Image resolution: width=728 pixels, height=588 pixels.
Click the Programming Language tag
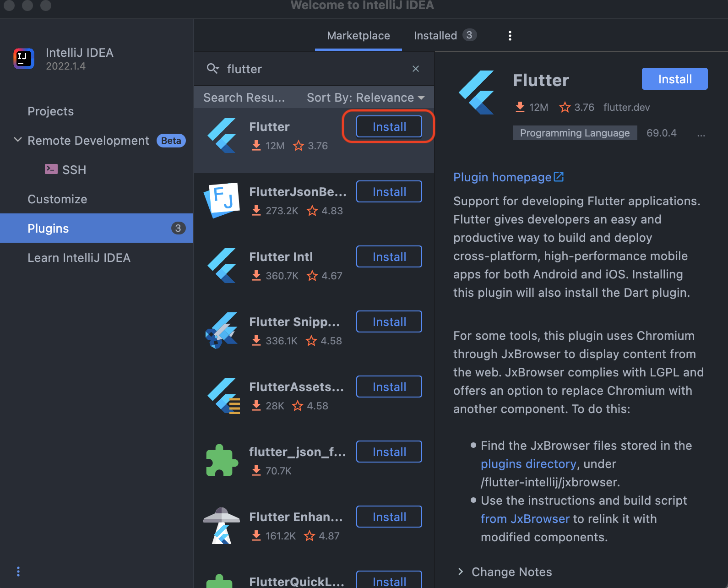pos(575,133)
